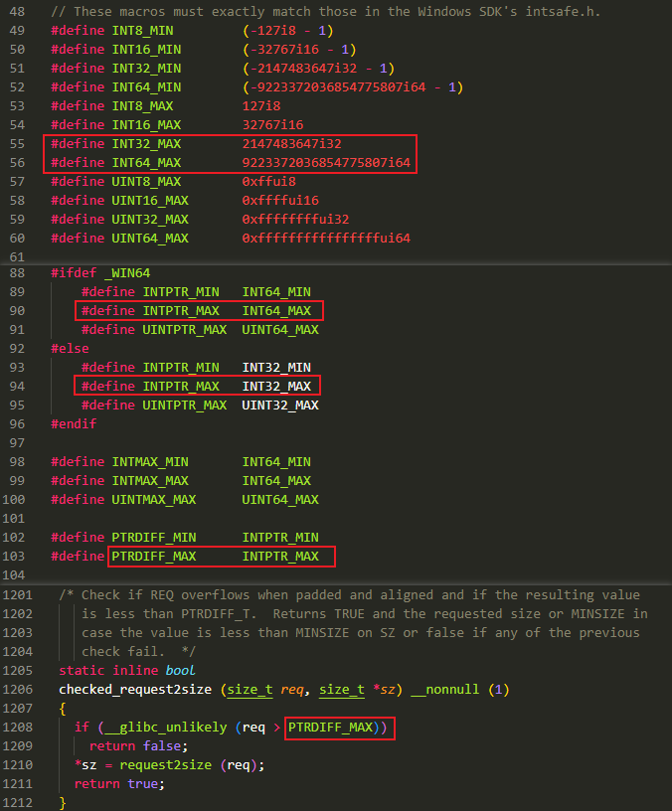Click line number 1208 in the gutter
This screenshot has width=672, height=811.
point(23,728)
